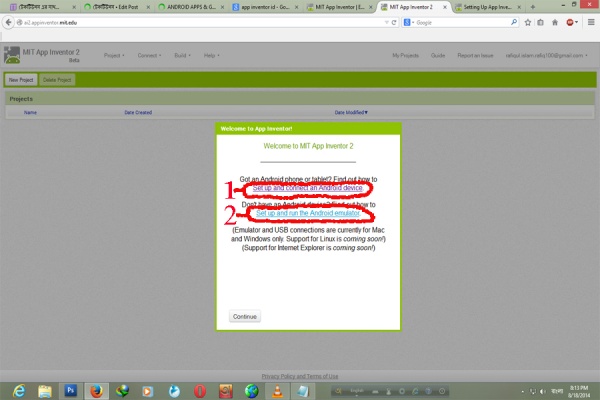Open the Build dropdown menu
600x400 pixels.
pyautogui.click(x=182, y=56)
